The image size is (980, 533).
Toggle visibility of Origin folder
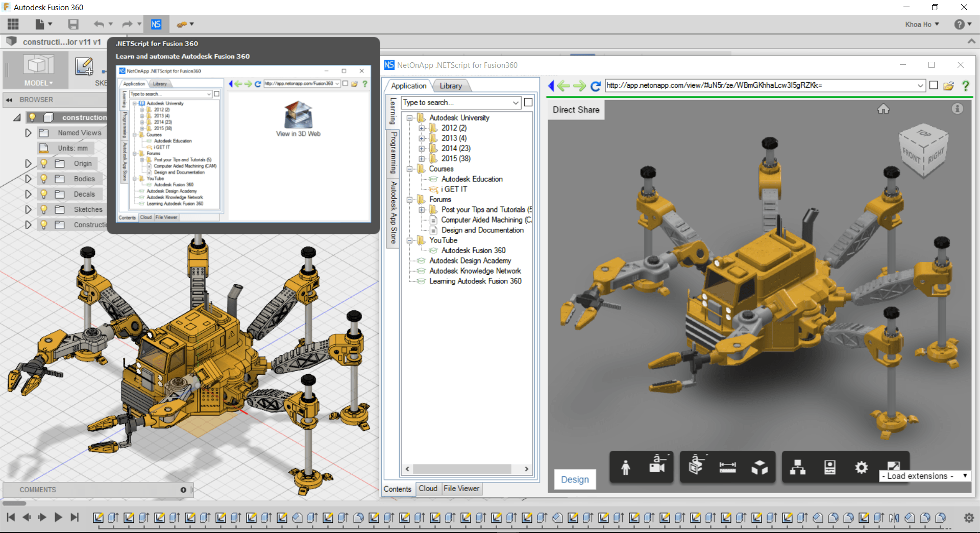coord(44,163)
